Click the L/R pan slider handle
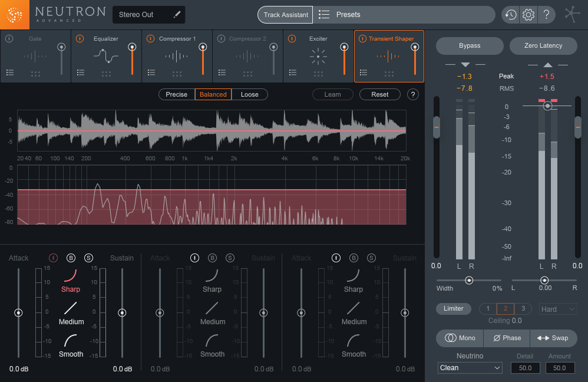Image resolution: width=588 pixels, height=382 pixels. (544, 280)
